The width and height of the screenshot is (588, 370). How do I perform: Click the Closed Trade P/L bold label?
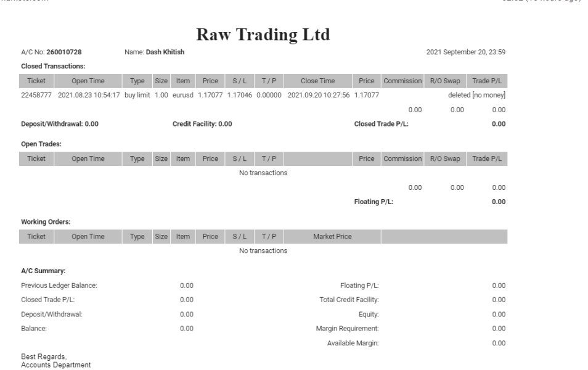(x=381, y=124)
